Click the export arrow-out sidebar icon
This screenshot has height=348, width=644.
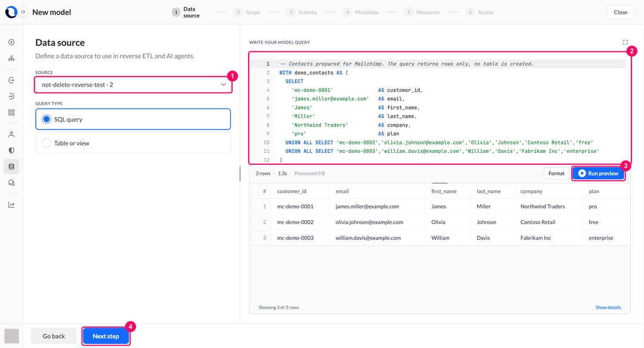(x=11, y=80)
